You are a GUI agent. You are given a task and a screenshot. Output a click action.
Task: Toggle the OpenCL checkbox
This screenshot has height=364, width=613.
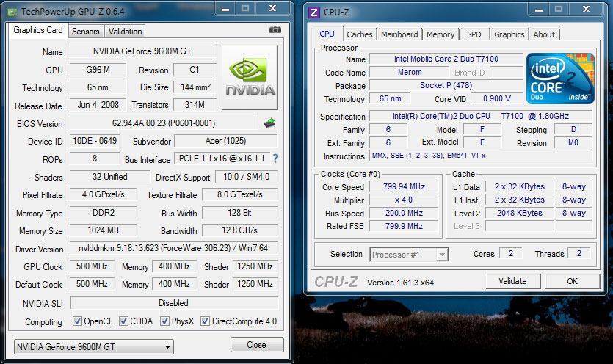pyautogui.click(x=77, y=321)
